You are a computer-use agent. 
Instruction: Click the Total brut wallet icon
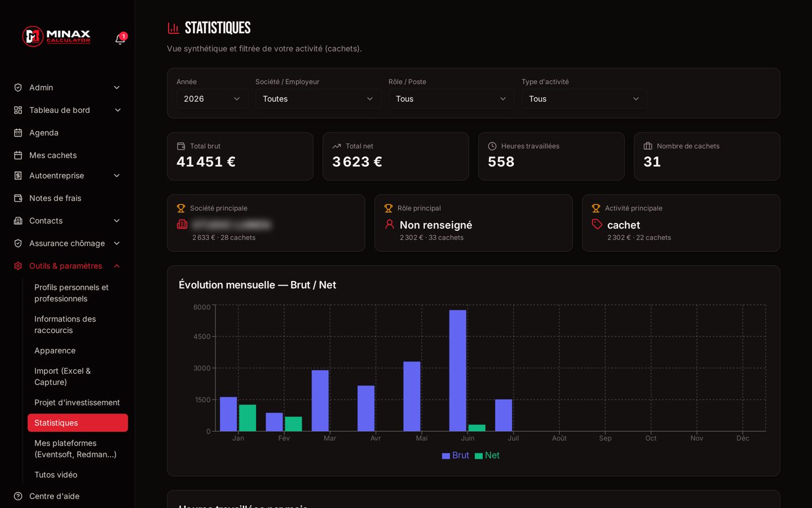(181, 146)
